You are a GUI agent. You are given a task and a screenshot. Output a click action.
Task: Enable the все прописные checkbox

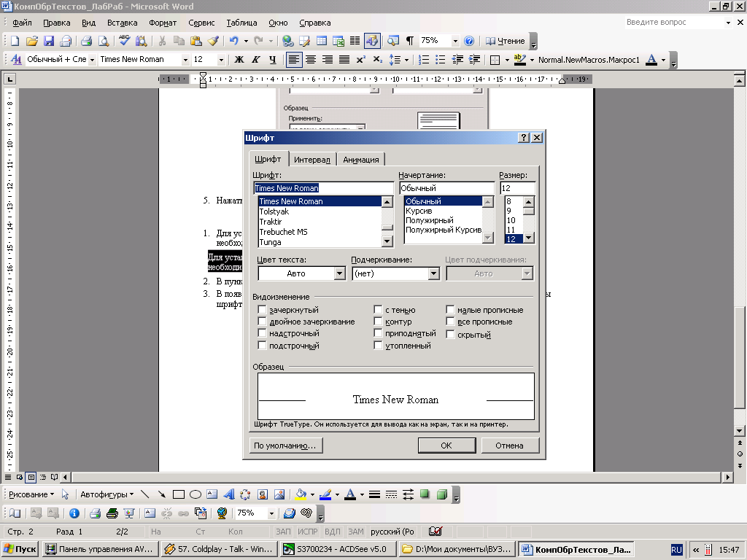pyautogui.click(x=450, y=322)
